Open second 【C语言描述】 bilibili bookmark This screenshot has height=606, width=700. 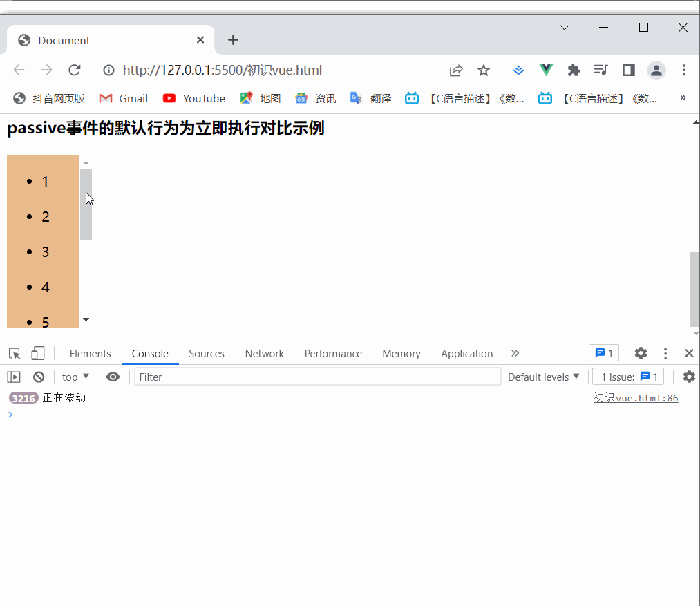597,98
